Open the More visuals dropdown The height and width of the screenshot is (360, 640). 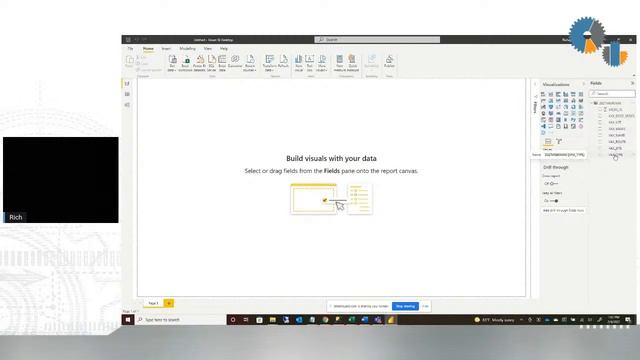click(x=322, y=63)
